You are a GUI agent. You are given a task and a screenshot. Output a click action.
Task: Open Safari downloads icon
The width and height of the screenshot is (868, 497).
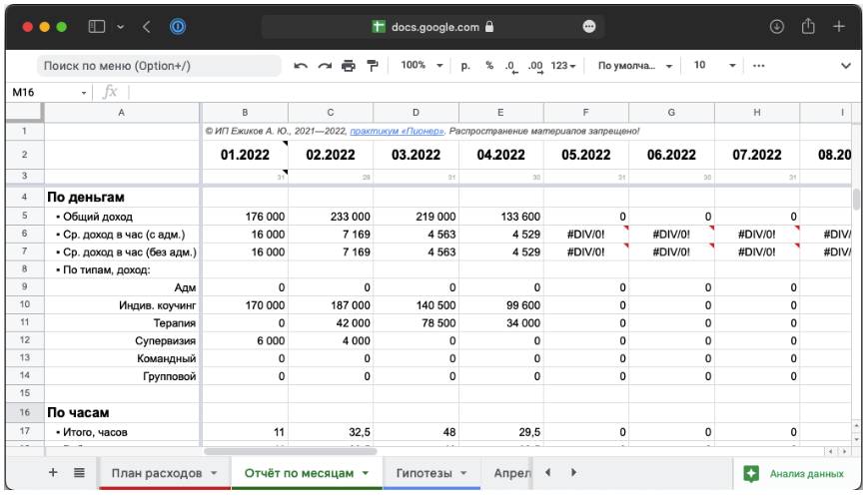[x=777, y=27]
